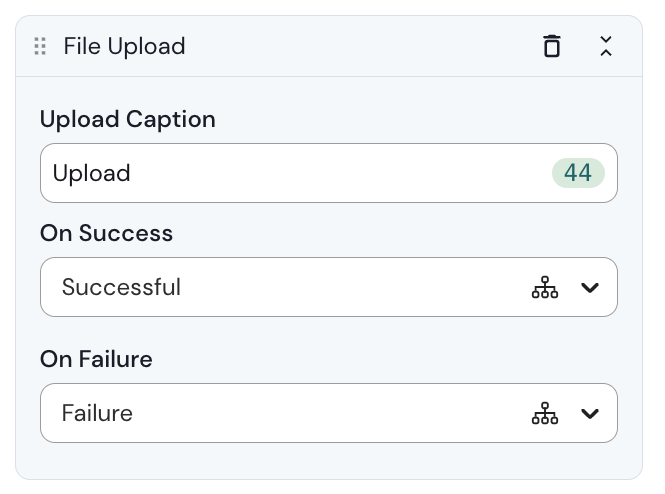Click the word Upload inside caption field

91,174
